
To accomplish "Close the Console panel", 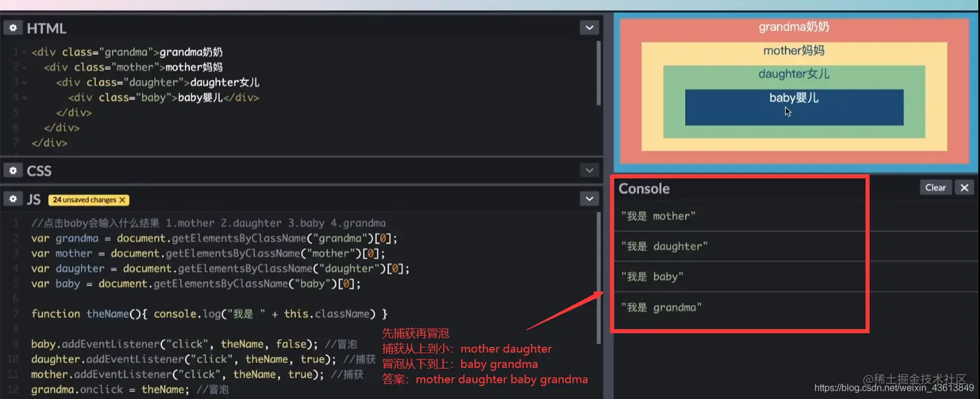I will click(964, 187).
